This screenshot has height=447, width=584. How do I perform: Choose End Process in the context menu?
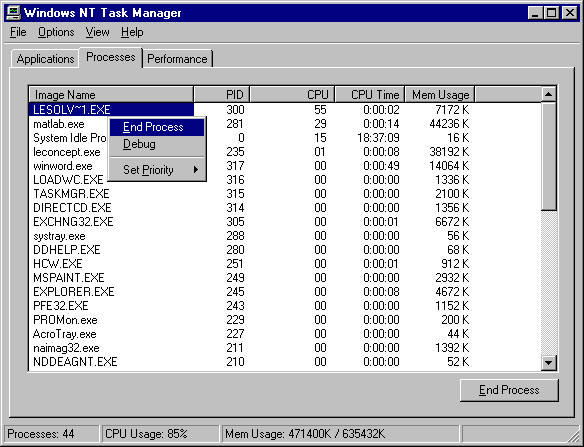click(157, 127)
